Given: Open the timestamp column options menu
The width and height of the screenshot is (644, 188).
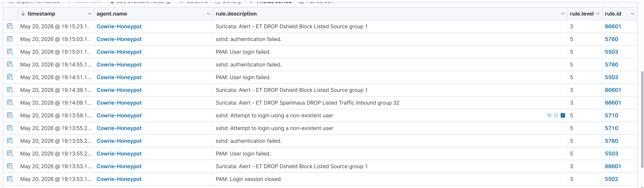Looking at the screenshot, I should 89,14.
